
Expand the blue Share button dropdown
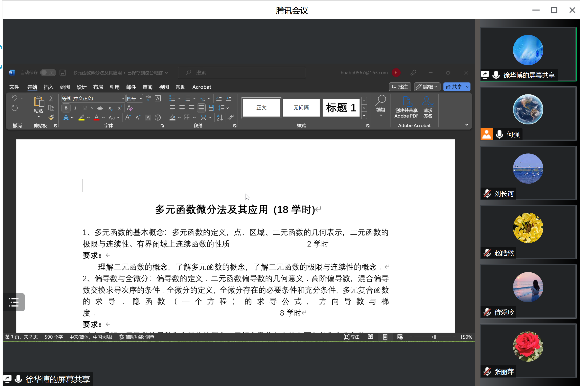pyautogui.click(x=467, y=87)
